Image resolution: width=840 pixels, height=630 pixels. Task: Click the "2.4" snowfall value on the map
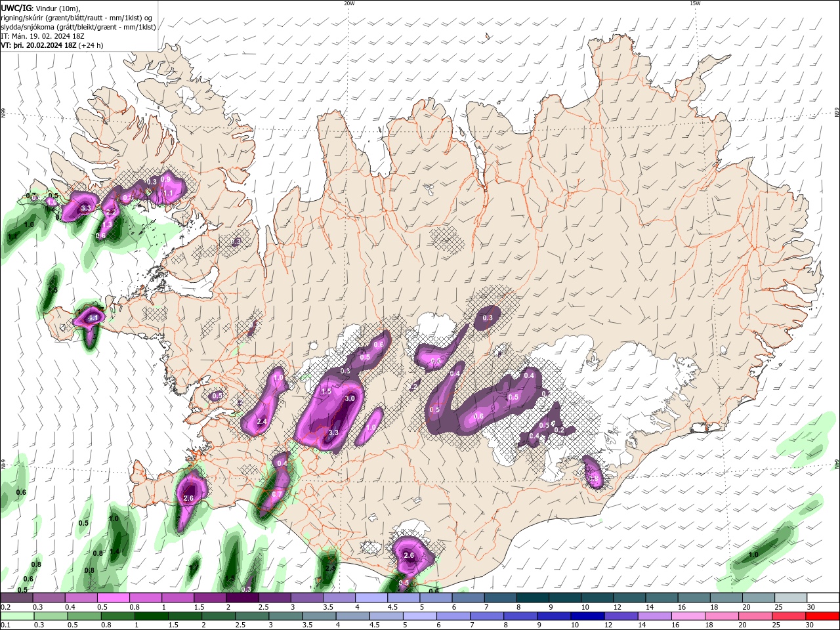[262, 421]
